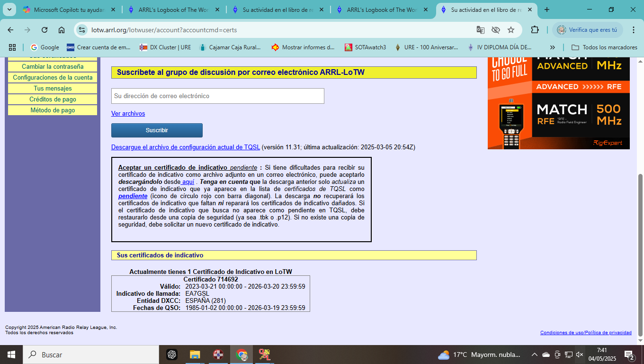Open the Cajamar Caja Rural bookmark
644x364 pixels.
pyautogui.click(x=230, y=47)
